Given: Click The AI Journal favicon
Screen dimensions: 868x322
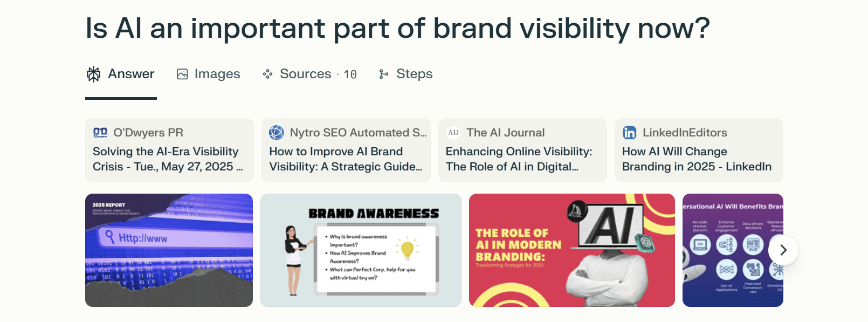Looking at the screenshot, I should pyautogui.click(x=453, y=133).
